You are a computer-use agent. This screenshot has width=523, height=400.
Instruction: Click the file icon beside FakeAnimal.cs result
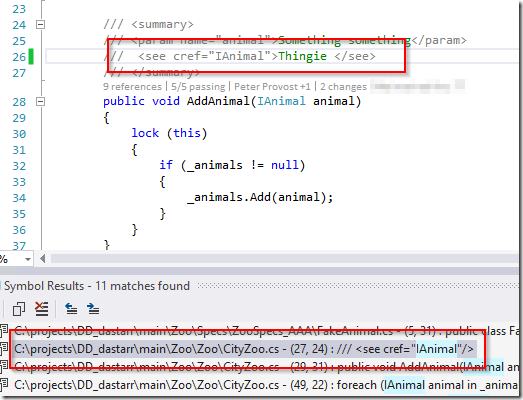click(x=4, y=331)
